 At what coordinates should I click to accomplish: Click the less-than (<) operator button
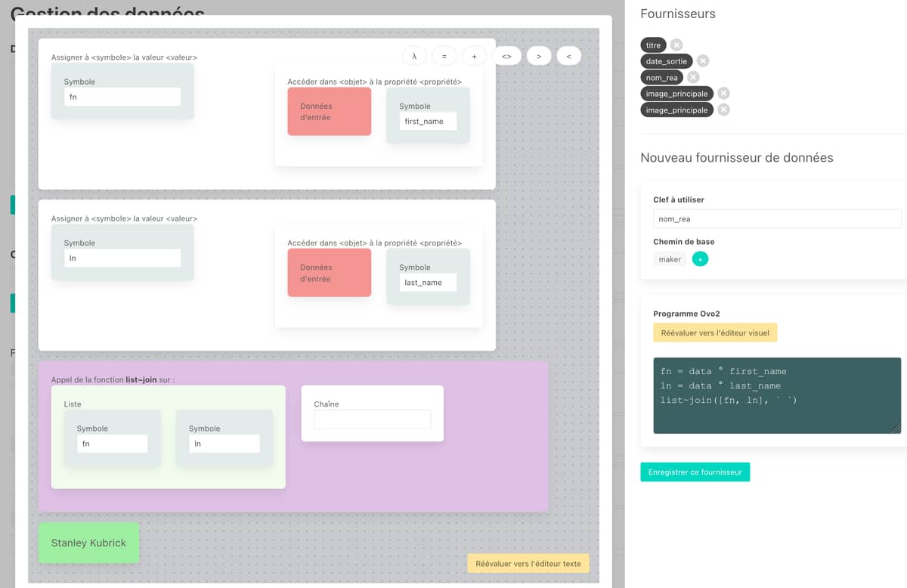pyautogui.click(x=568, y=57)
